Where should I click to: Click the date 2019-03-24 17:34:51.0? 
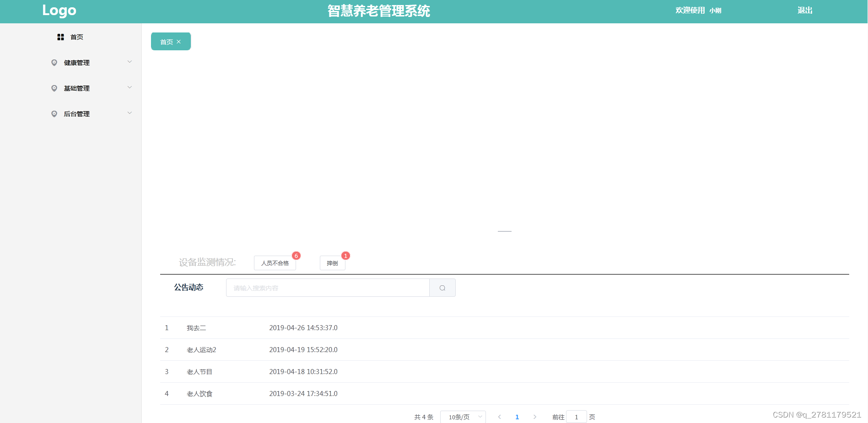click(303, 394)
